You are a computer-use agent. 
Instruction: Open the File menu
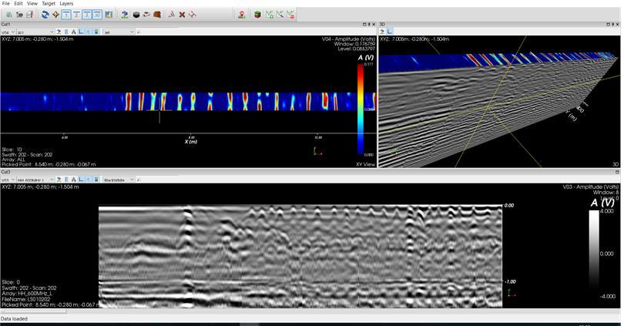[x=5, y=3]
